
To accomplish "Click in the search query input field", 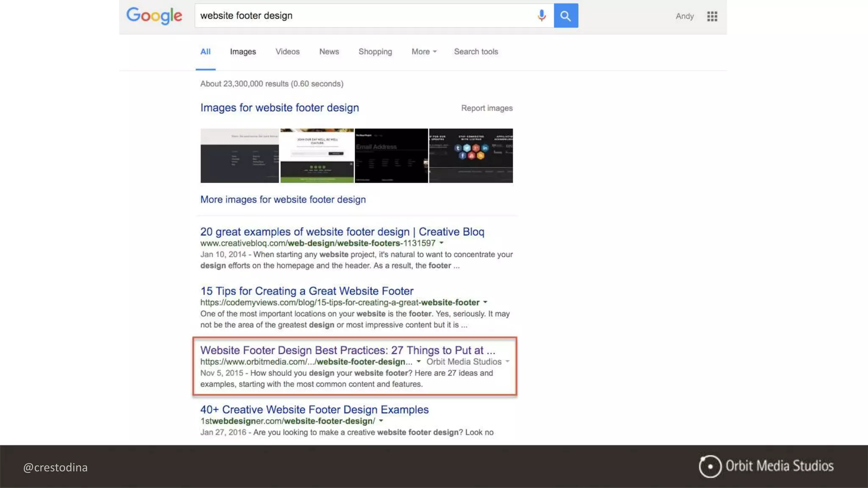I will [364, 16].
